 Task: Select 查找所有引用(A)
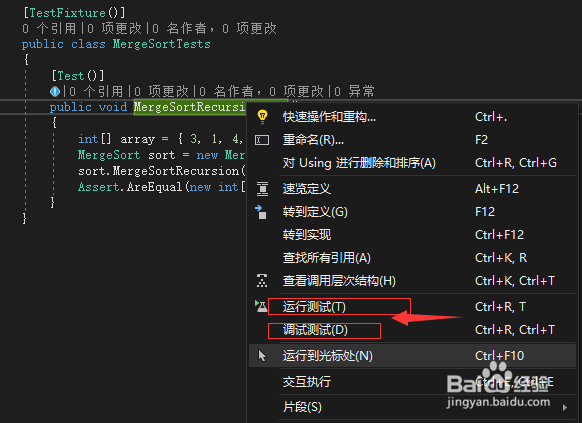click(412, 258)
